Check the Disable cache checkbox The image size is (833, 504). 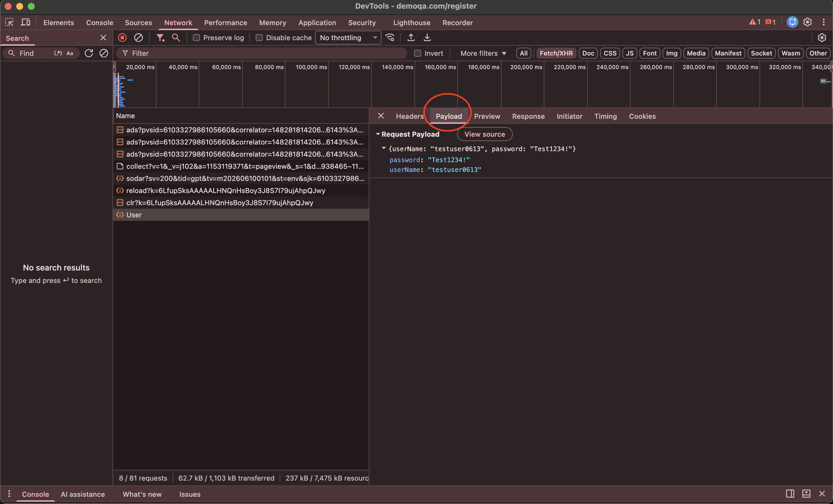click(259, 38)
